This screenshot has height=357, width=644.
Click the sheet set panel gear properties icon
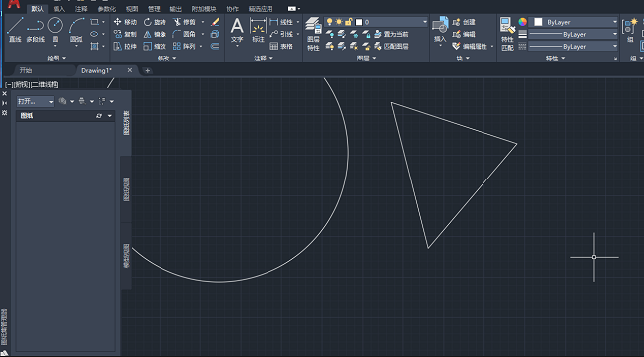5,113
